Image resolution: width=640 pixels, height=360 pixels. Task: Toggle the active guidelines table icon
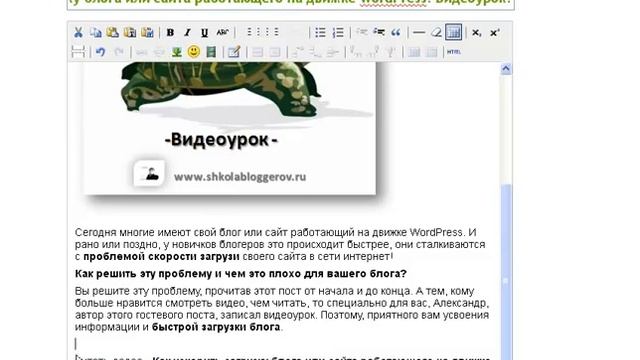pyautogui.click(x=453, y=32)
